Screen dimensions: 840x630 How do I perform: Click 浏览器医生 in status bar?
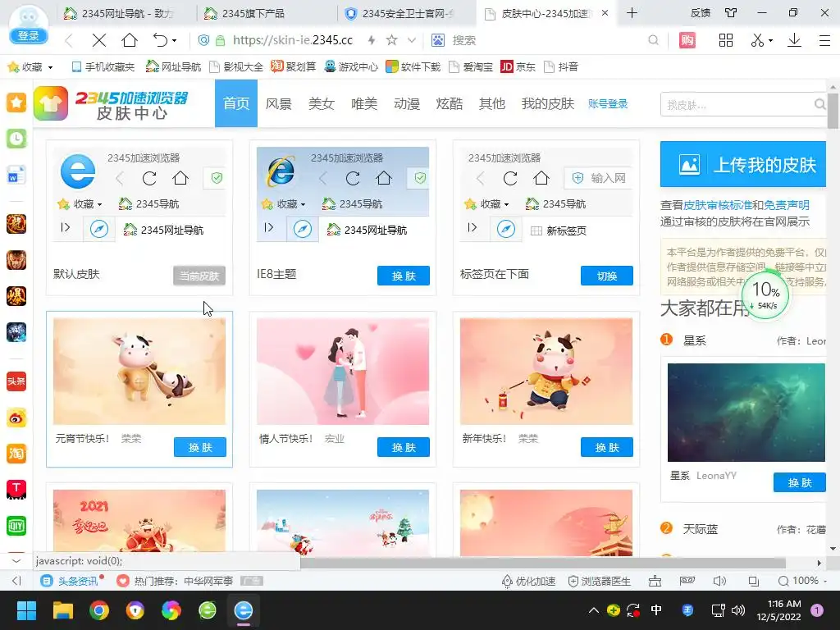[x=599, y=581]
